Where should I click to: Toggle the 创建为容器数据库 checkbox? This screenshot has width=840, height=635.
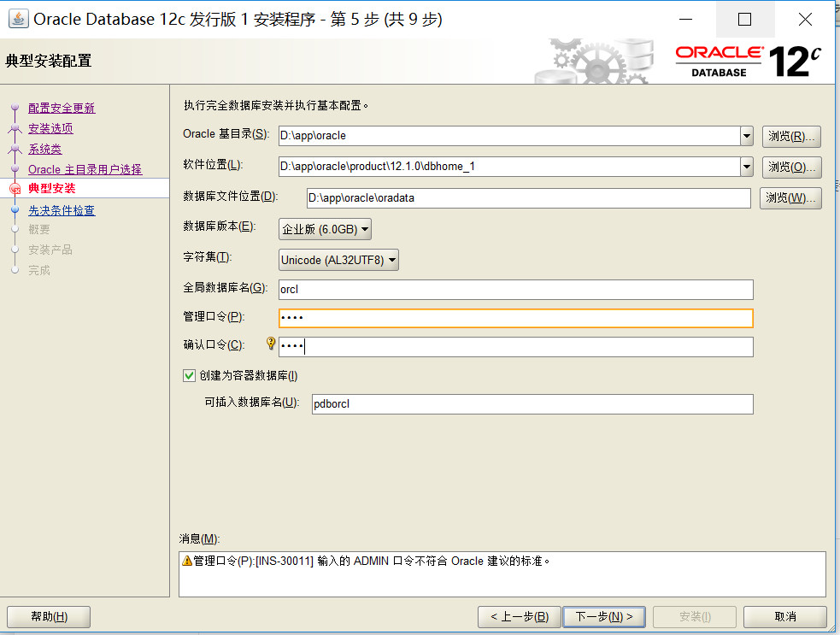coord(189,376)
